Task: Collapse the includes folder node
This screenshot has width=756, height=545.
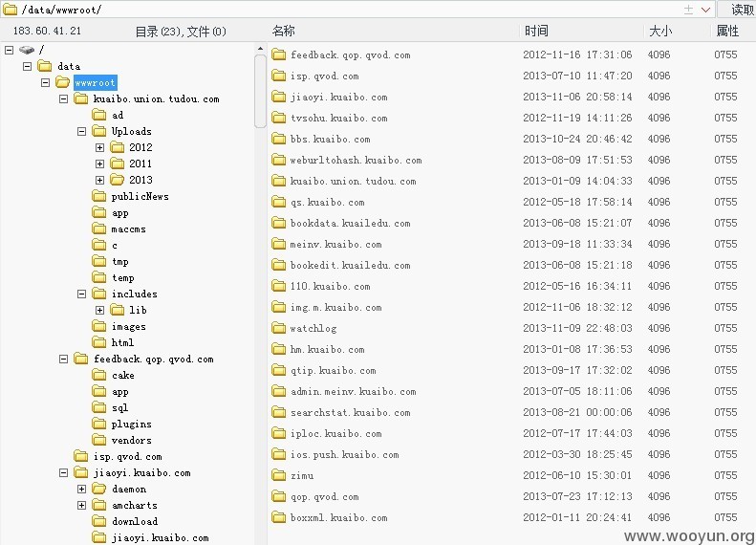Action: (81, 294)
